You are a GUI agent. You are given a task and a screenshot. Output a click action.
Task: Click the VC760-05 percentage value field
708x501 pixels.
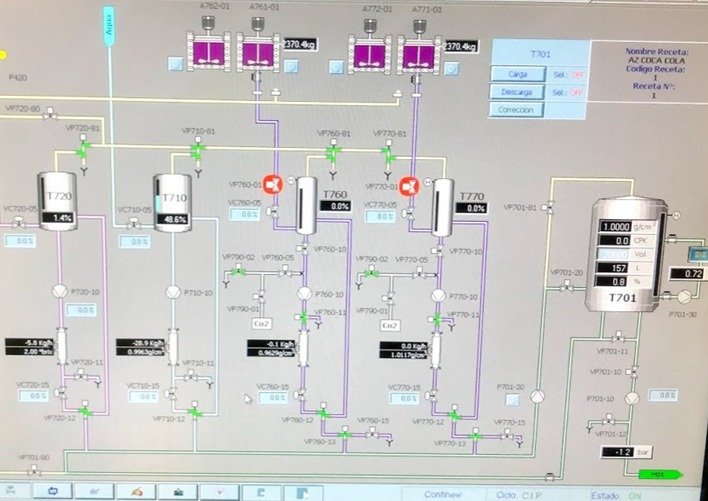pos(245,214)
